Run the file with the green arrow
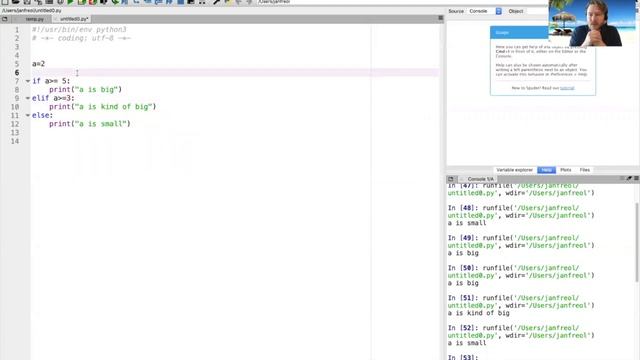Viewport: 640px width, 360px height. tap(70, 2)
